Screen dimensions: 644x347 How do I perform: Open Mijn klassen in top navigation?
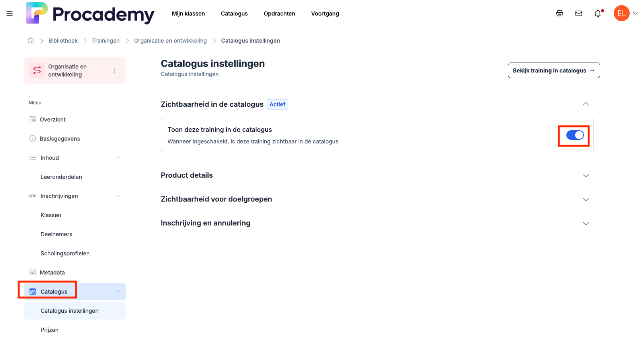pyautogui.click(x=188, y=14)
